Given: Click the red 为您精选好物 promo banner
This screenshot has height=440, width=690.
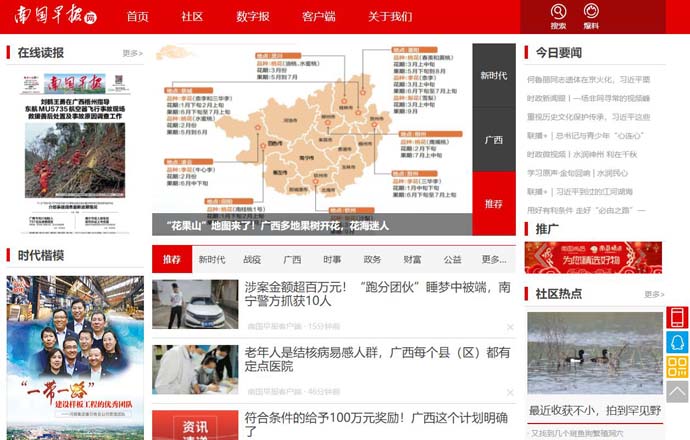Looking at the screenshot, I should pos(593,257).
